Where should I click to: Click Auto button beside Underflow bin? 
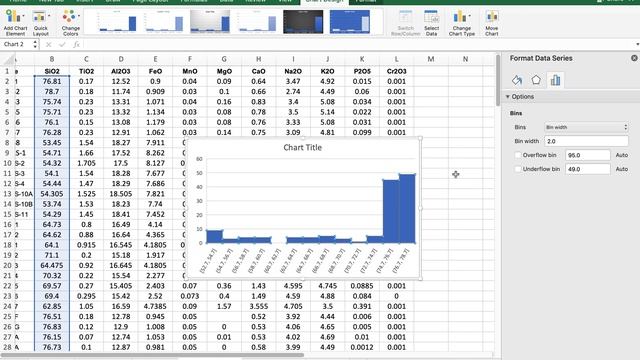(622, 169)
